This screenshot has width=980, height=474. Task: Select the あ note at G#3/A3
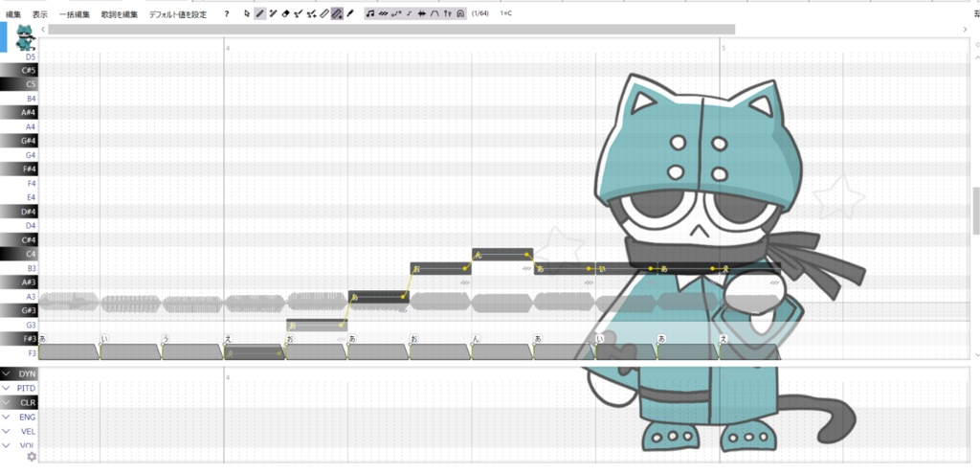coord(379,297)
